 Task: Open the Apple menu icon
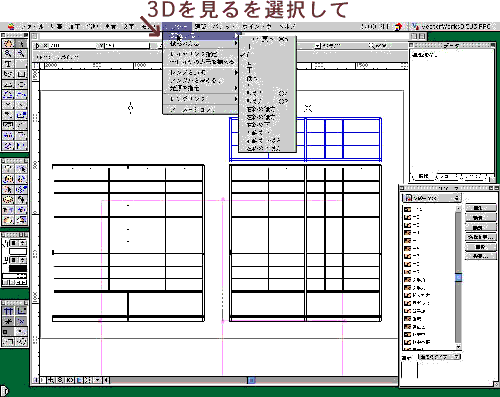11,27
